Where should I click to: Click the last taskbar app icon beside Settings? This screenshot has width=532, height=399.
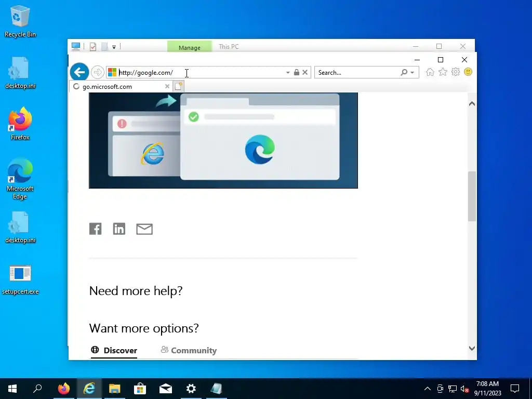217,389
